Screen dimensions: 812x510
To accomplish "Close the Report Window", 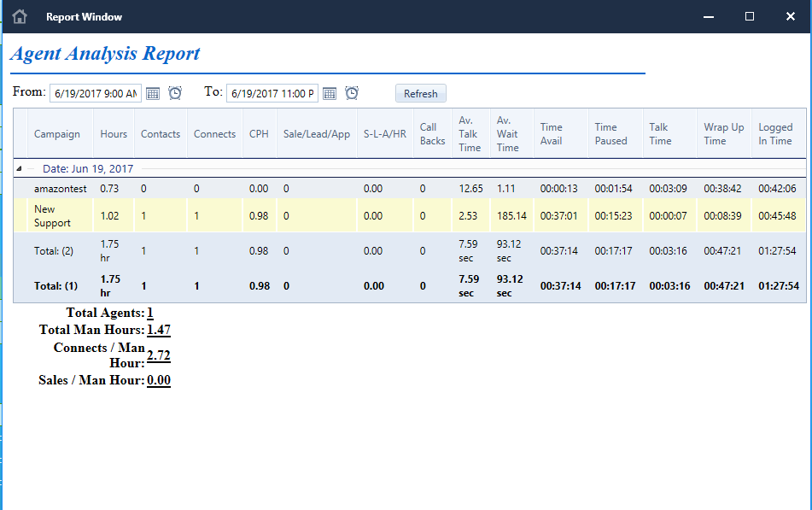I will (x=791, y=16).
